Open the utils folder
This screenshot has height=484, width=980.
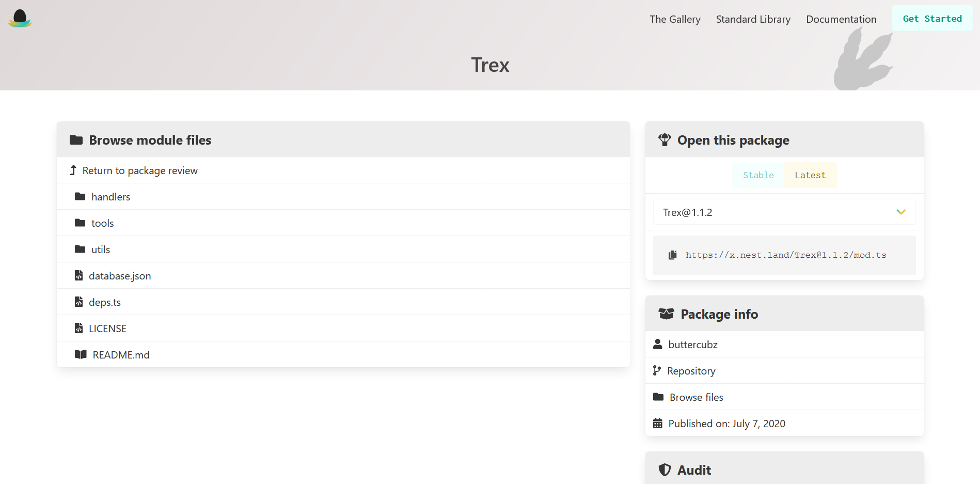click(x=100, y=249)
